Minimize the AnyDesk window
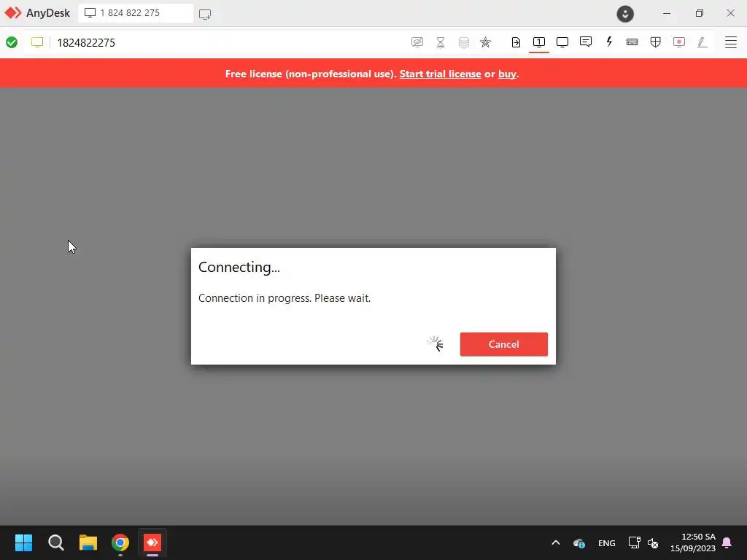The height and width of the screenshot is (560, 747). point(667,13)
